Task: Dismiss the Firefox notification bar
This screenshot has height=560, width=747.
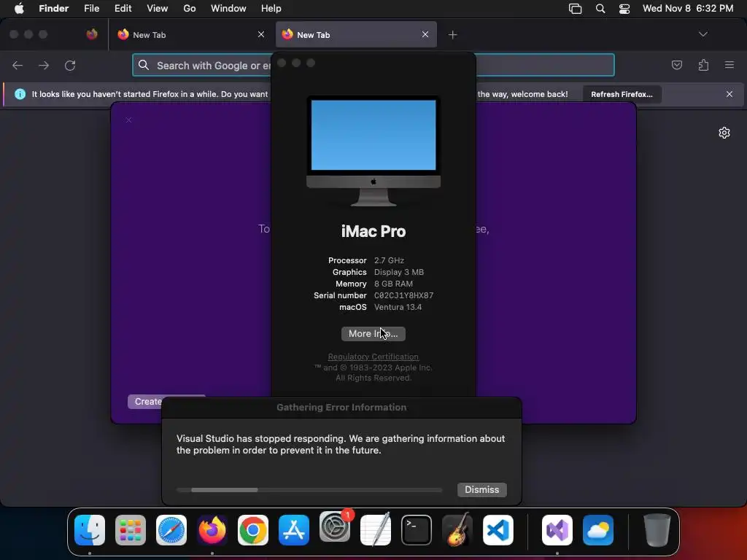Action: click(729, 94)
